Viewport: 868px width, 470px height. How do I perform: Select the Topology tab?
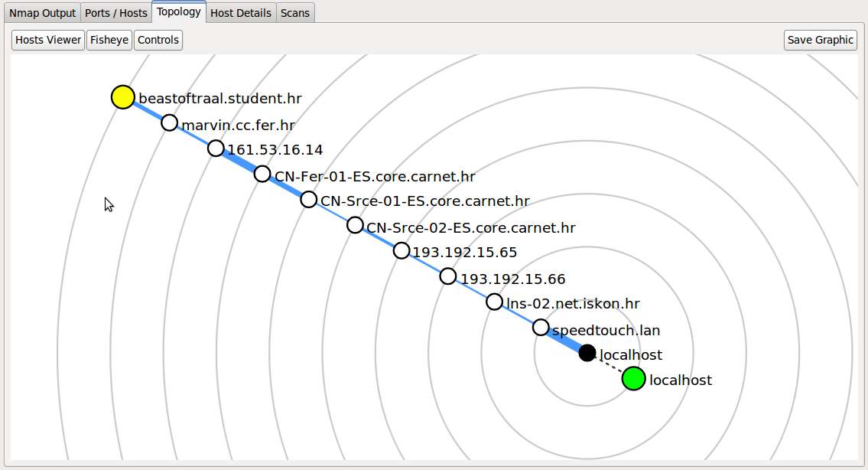179,11
